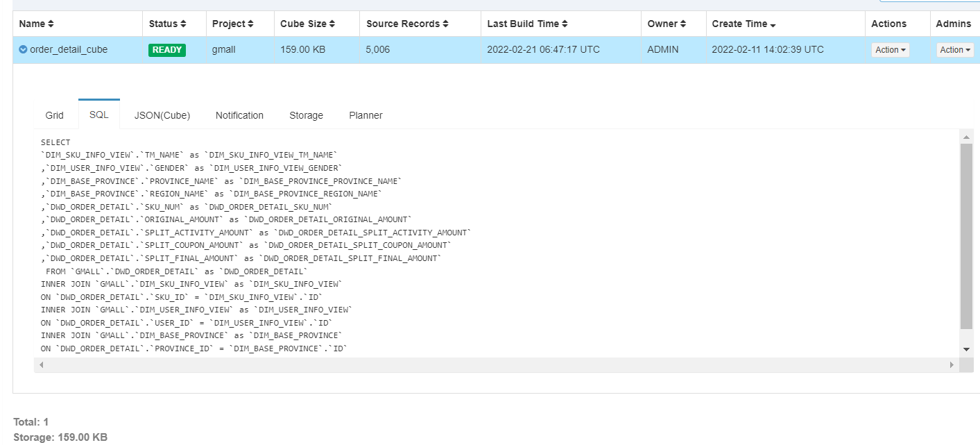980x445 pixels.
Task: Sort cubes by Owner
Action: tap(667, 23)
